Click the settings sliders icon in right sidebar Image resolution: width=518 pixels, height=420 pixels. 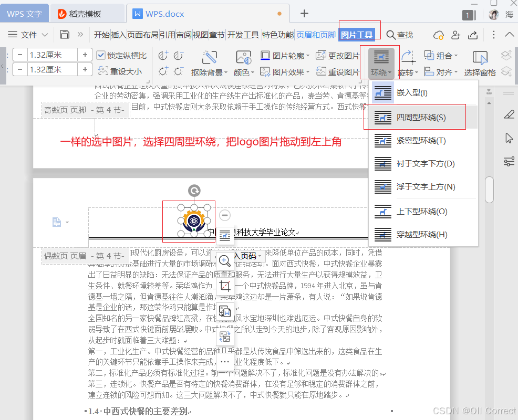pos(509,162)
